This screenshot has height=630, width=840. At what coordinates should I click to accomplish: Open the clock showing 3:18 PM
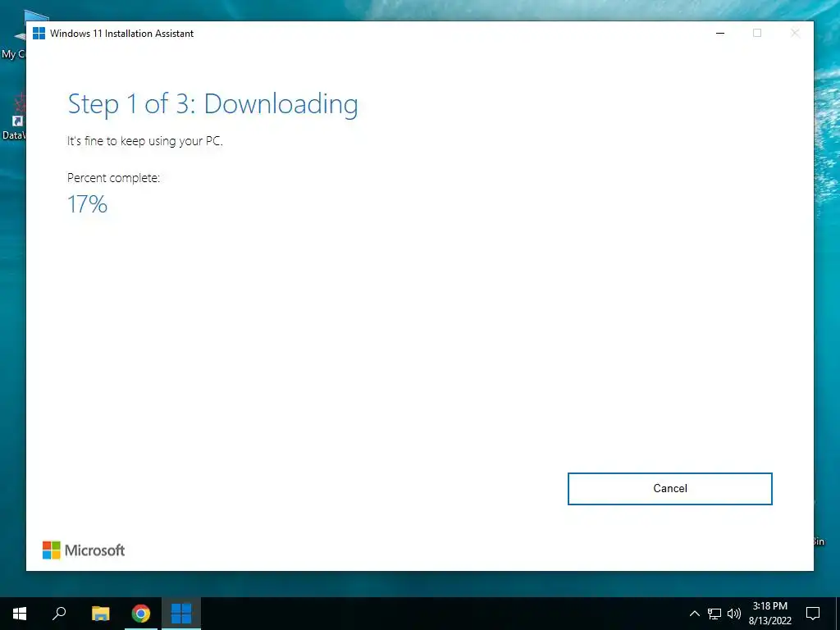(x=769, y=614)
